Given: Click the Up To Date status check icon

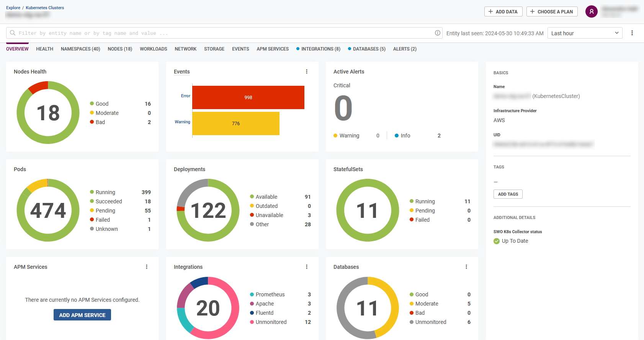Looking at the screenshot, I should click(x=497, y=241).
